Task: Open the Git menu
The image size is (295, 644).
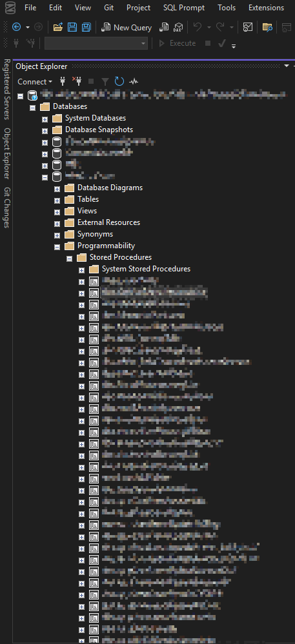Action: click(108, 8)
